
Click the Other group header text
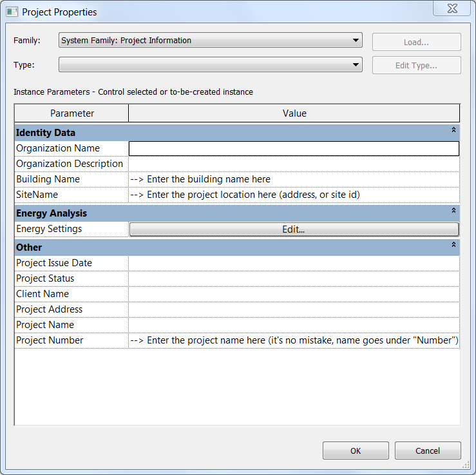29,247
